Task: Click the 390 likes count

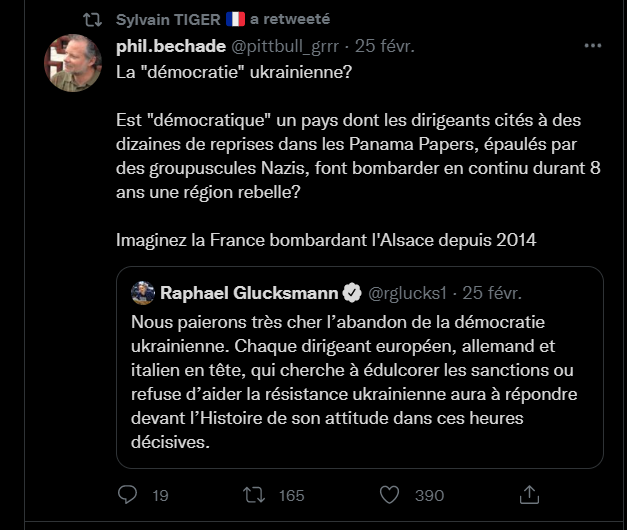Action: (429, 494)
